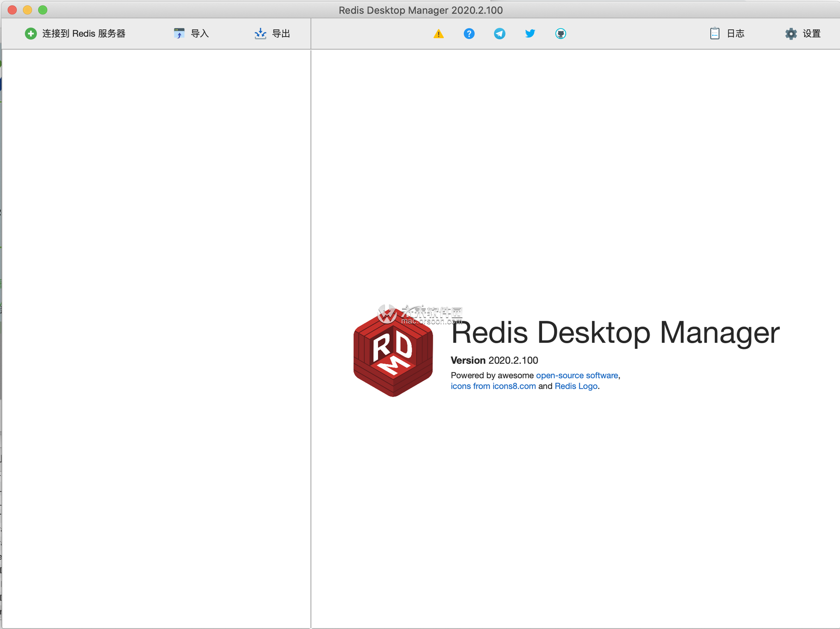Click the 导出 text label
The height and width of the screenshot is (629, 840).
click(x=281, y=34)
